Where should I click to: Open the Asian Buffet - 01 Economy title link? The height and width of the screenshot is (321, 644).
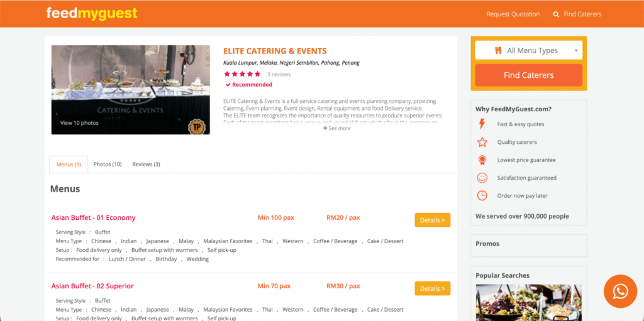pos(93,218)
